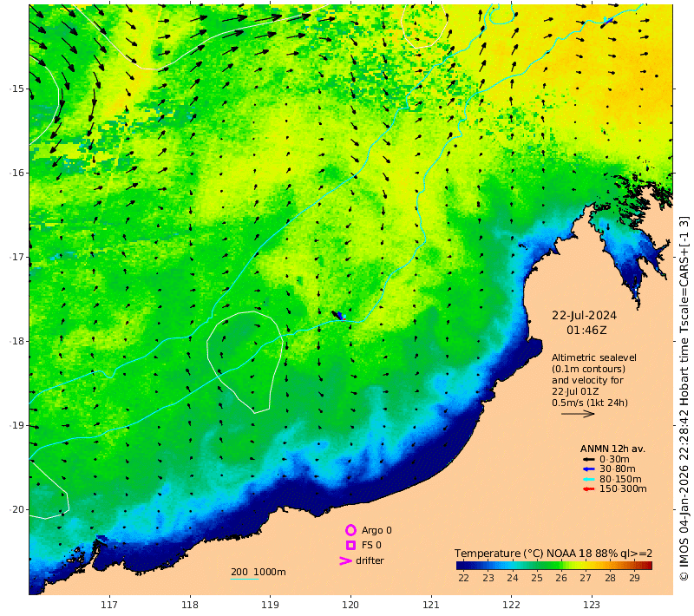Click the temperature colorbar near 26 degrees
The width and height of the screenshot is (694, 616).
tap(561, 565)
